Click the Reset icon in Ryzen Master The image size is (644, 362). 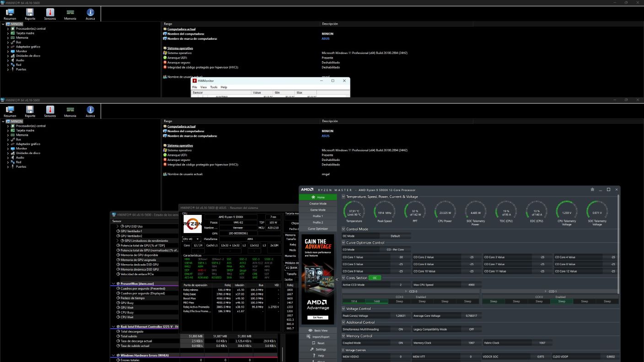tap(313, 343)
